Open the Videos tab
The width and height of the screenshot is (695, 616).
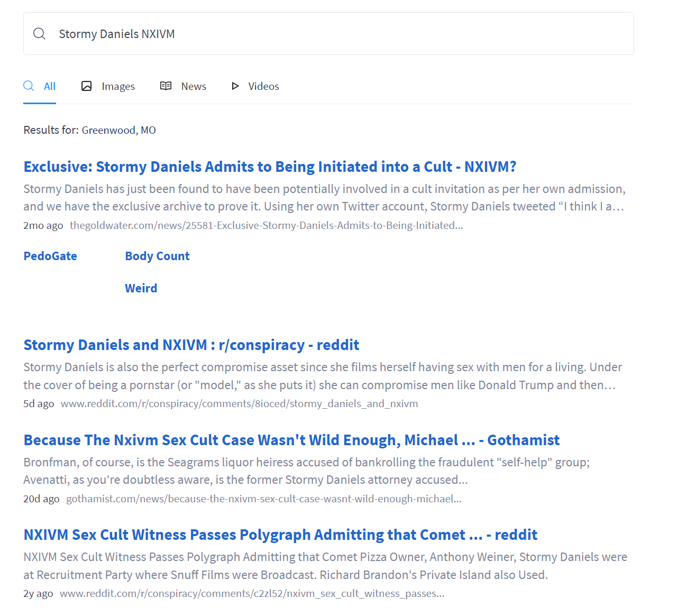click(255, 86)
